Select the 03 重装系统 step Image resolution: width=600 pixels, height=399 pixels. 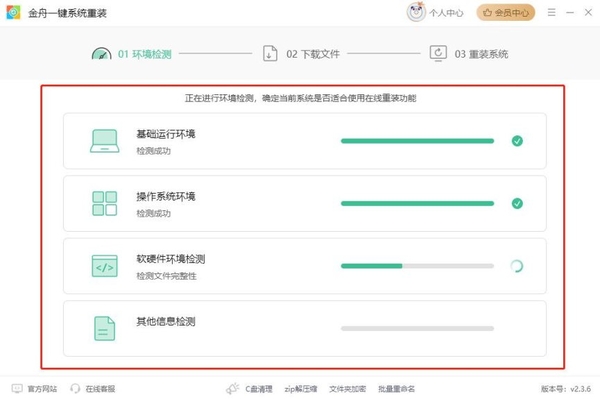point(469,54)
